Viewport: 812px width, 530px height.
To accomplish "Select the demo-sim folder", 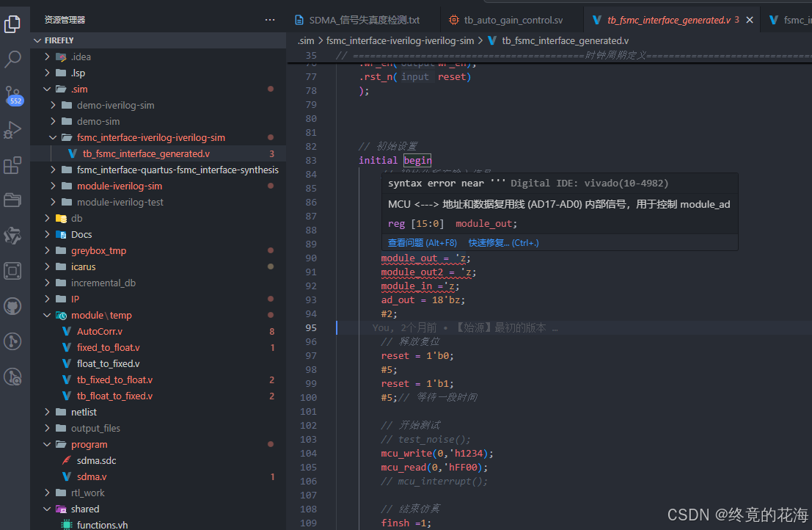I will [158, 121].
